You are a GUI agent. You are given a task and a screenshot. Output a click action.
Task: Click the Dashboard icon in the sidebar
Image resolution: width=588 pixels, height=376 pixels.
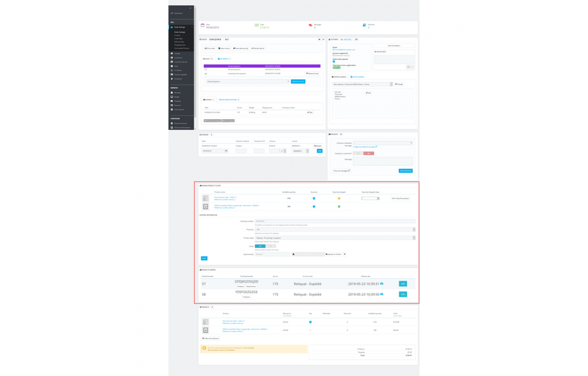point(171,13)
